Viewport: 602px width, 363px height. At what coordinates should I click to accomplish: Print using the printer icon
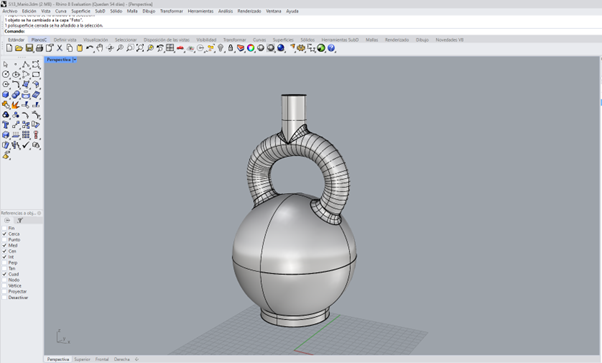pos(39,48)
